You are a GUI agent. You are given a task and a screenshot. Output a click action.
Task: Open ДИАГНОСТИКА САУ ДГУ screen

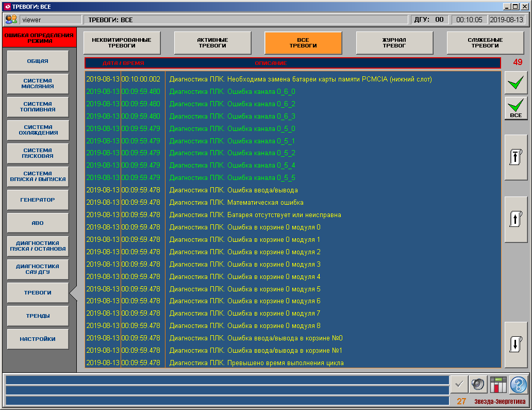tap(38, 269)
